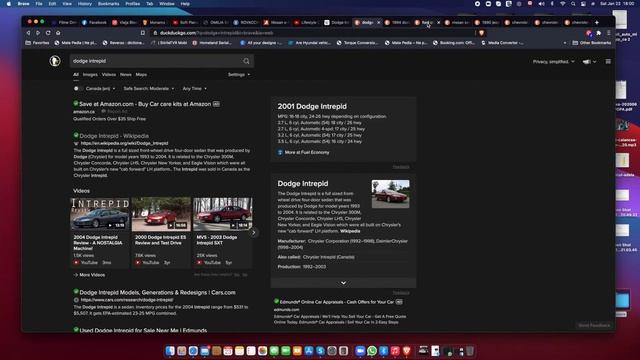
Task: Open the Favorites bookmarks folder
Action: tap(37, 43)
